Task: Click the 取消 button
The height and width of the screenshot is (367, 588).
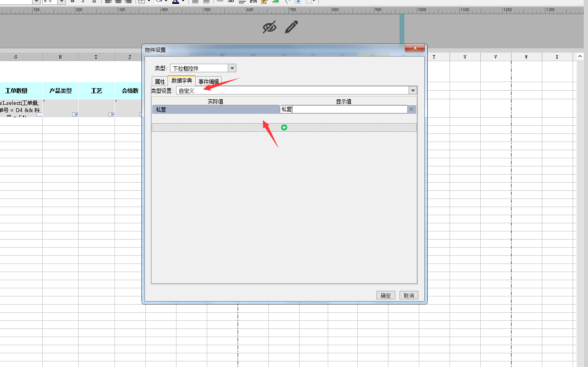Action: (409, 295)
